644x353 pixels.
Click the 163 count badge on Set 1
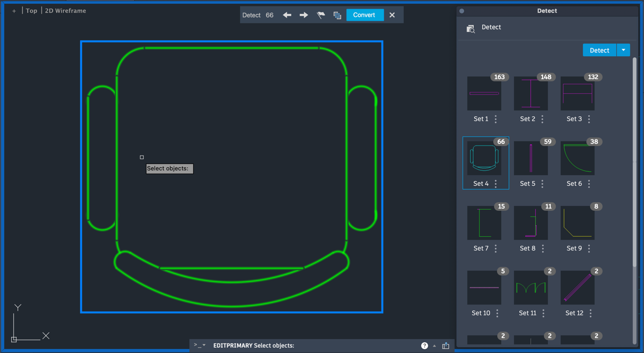pyautogui.click(x=499, y=77)
